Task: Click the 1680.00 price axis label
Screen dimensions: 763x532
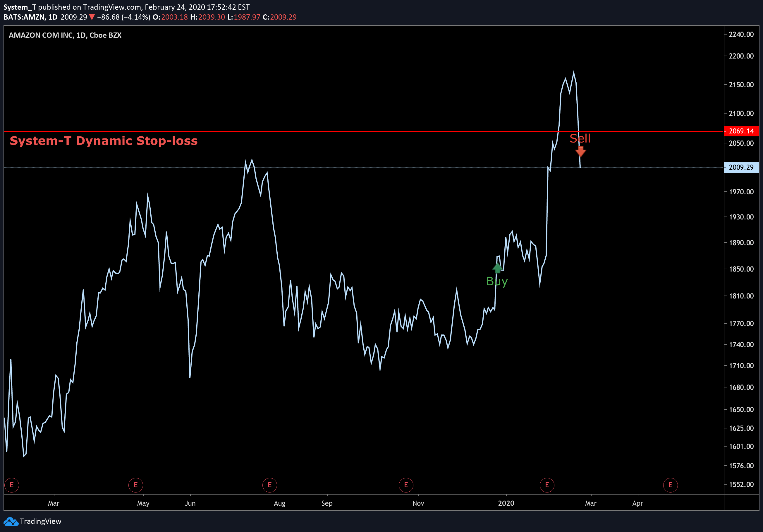Action: 741,387
